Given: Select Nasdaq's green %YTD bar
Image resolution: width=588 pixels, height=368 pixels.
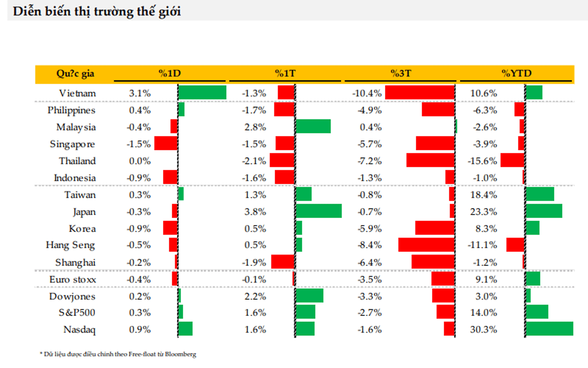Looking at the screenshot, I should (x=549, y=329).
